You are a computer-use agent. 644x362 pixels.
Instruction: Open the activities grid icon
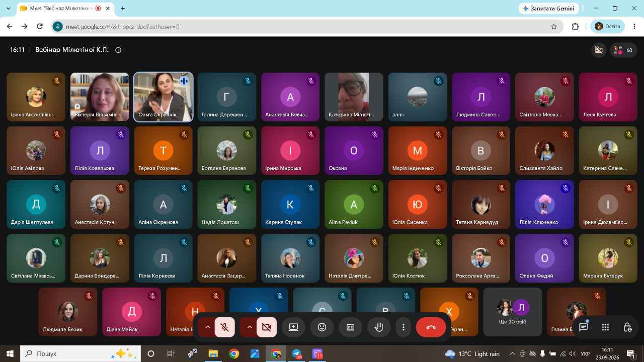[x=606, y=327]
